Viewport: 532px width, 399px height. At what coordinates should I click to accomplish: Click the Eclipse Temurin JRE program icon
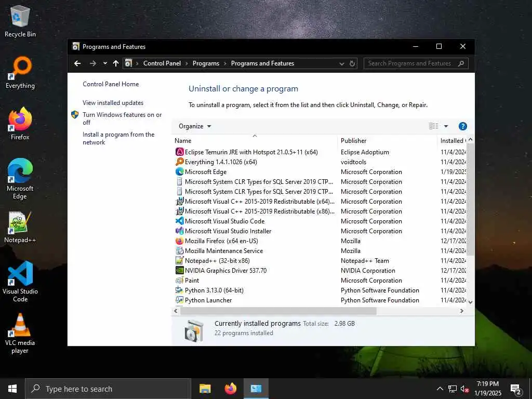pyautogui.click(x=179, y=152)
